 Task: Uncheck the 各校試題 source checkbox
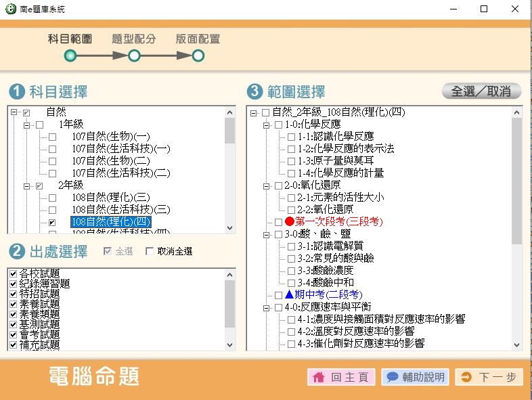click(x=13, y=274)
